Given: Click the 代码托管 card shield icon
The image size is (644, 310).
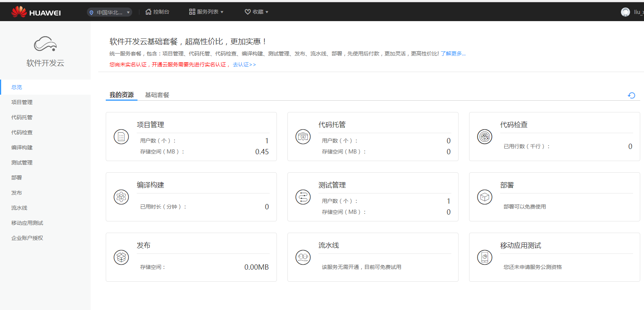Looking at the screenshot, I should pyautogui.click(x=303, y=137).
